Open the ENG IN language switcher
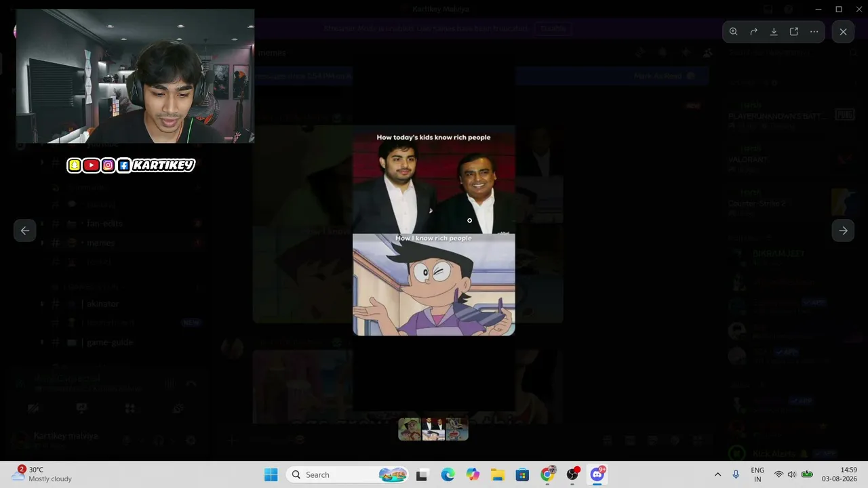 point(757,474)
